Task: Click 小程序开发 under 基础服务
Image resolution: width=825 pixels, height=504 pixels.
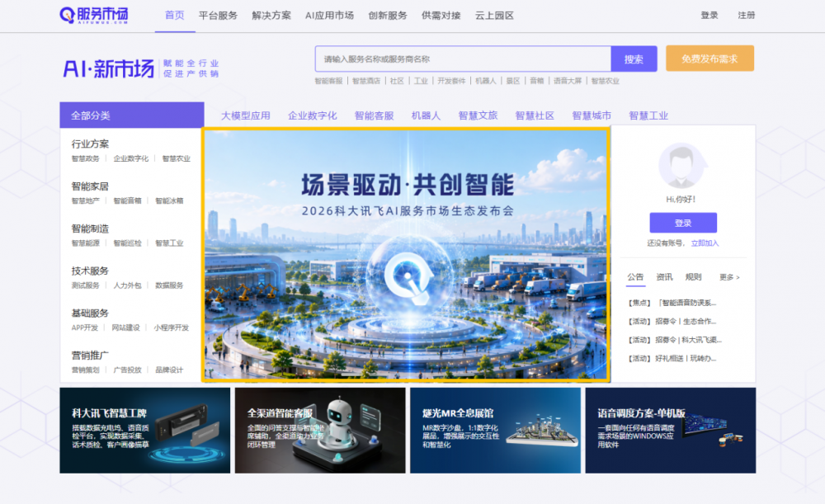Action: (x=171, y=327)
